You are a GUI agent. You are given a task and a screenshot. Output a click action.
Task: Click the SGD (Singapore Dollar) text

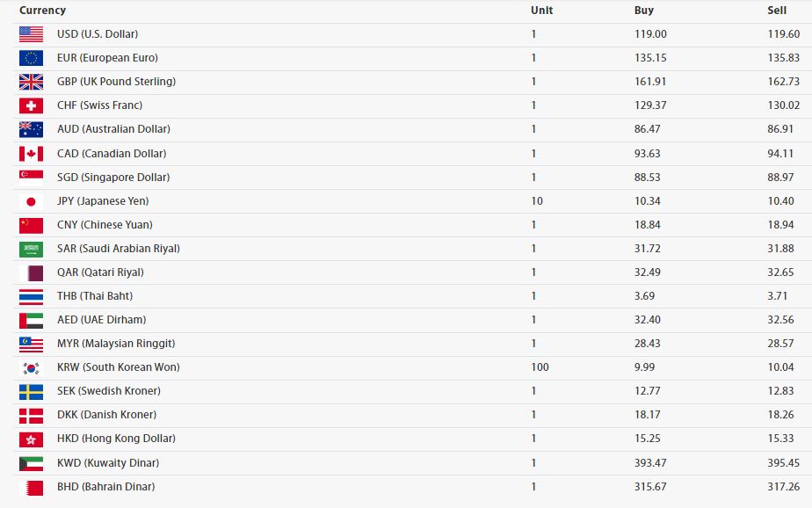tap(113, 178)
